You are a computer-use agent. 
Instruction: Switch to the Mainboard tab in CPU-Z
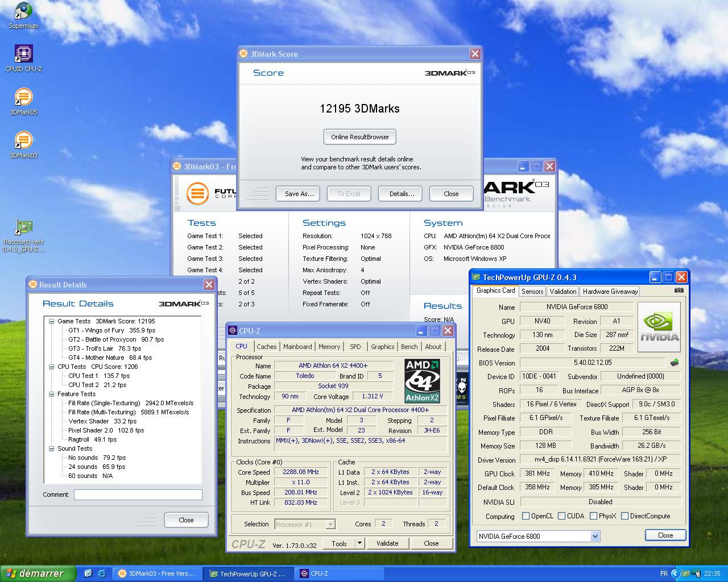point(297,347)
